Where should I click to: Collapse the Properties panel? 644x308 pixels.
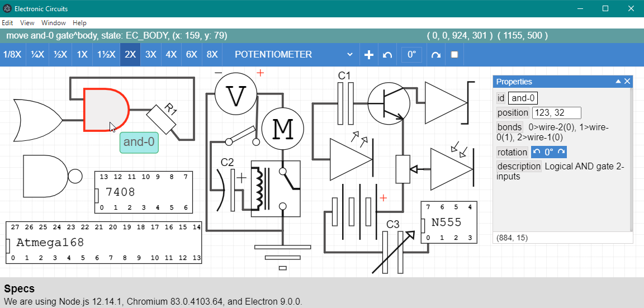(x=618, y=81)
